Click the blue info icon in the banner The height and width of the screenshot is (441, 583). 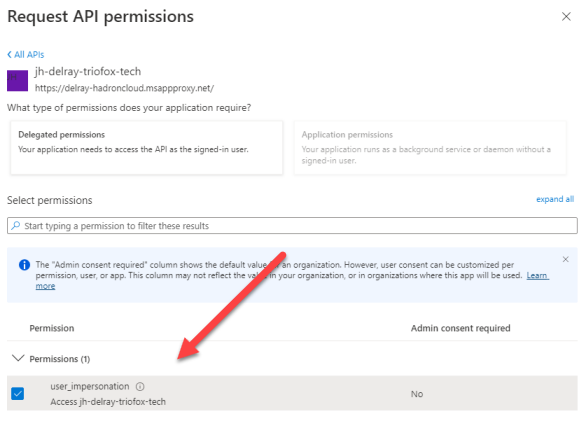click(x=25, y=265)
